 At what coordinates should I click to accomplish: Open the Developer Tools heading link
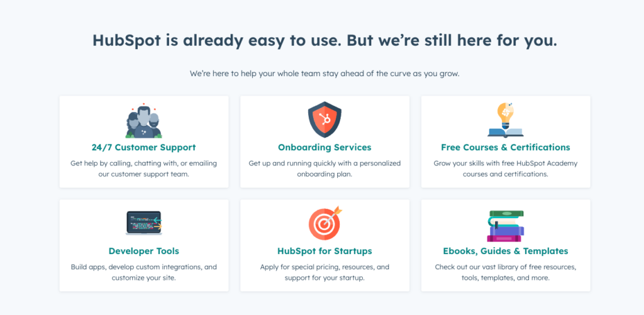[144, 251]
